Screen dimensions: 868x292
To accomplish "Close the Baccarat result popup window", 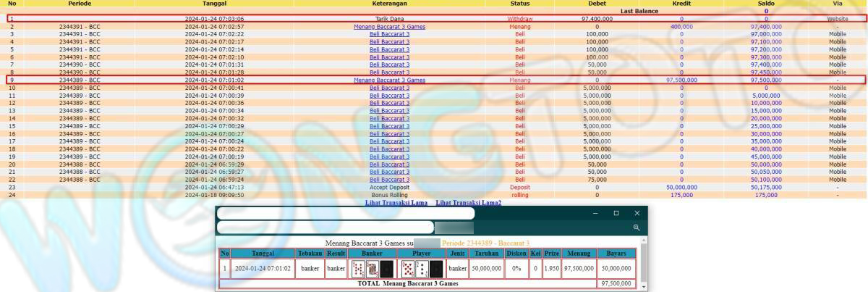I will [x=637, y=214].
